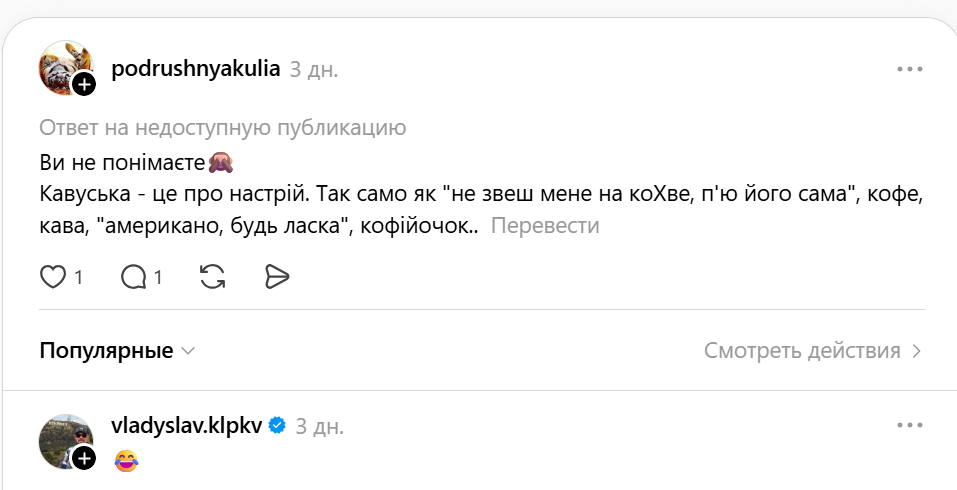
Task: Follow vladyslav.klpkv using avatar plus badge
Action: pyautogui.click(x=84, y=458)
